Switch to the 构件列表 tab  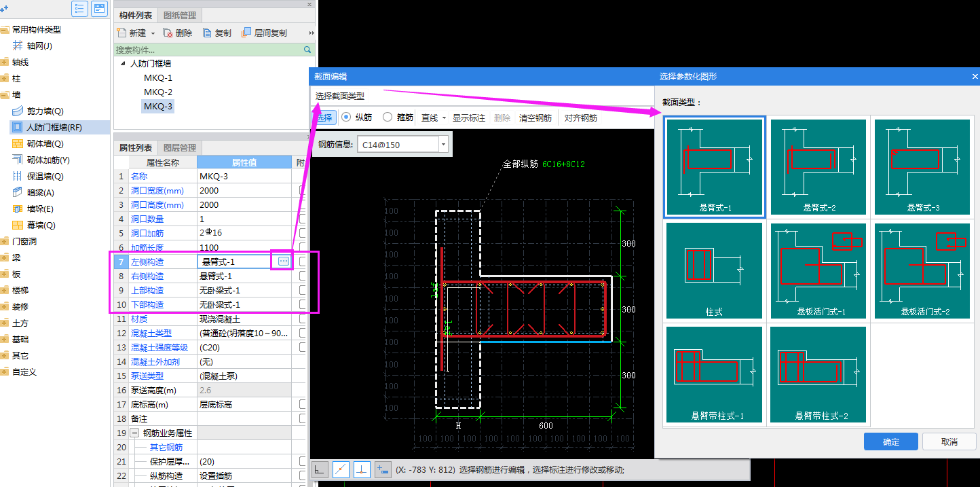[x=136, y=15]
